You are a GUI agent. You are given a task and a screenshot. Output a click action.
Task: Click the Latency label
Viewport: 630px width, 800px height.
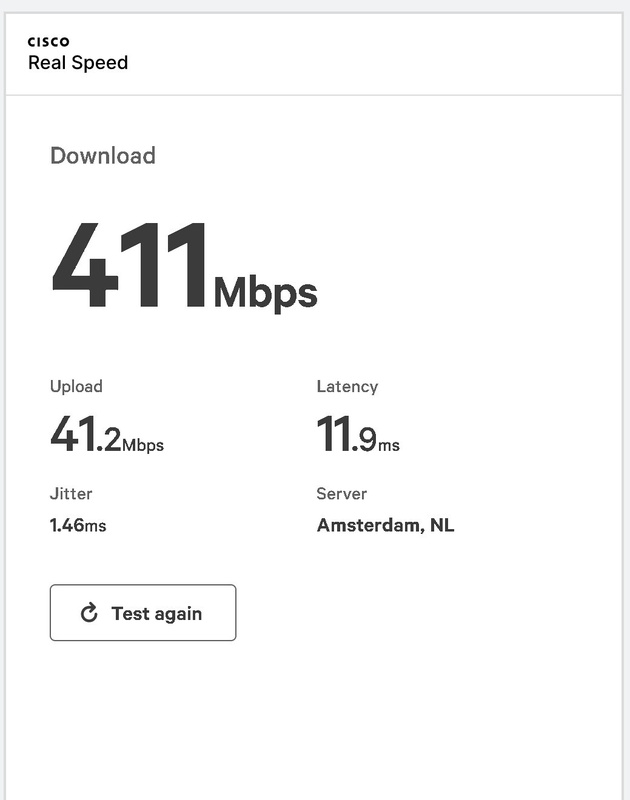tap(347, 386)
